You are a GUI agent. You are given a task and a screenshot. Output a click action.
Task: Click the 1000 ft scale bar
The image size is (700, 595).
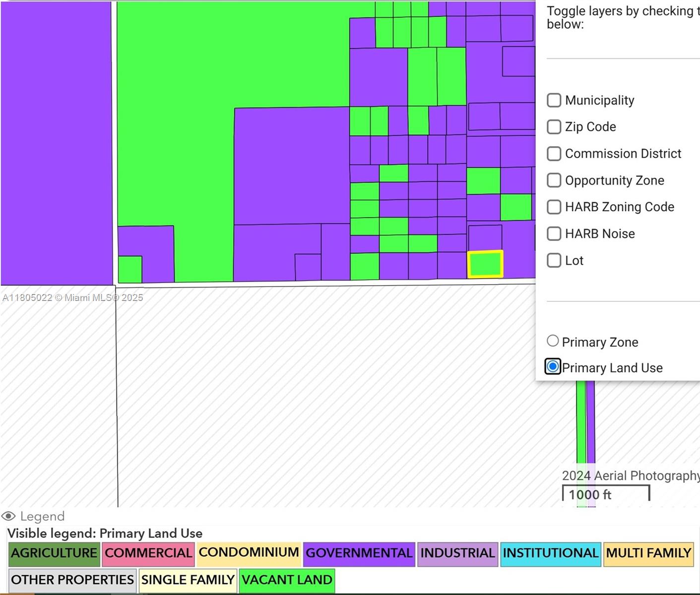(605, 494)
